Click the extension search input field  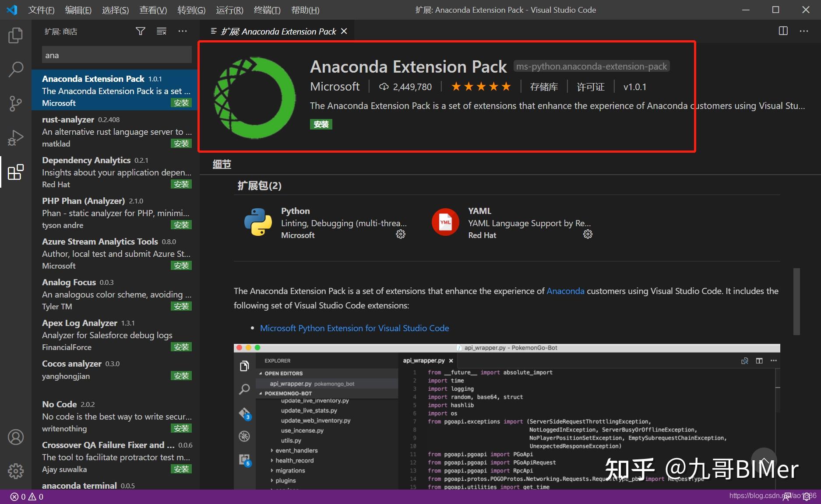pos(116,55)
